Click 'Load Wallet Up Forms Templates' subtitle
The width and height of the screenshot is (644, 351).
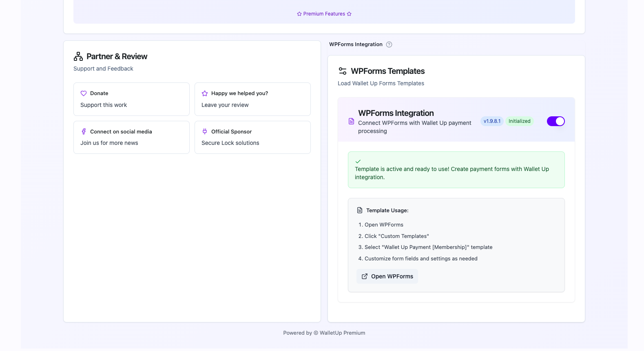coord(381,83)
